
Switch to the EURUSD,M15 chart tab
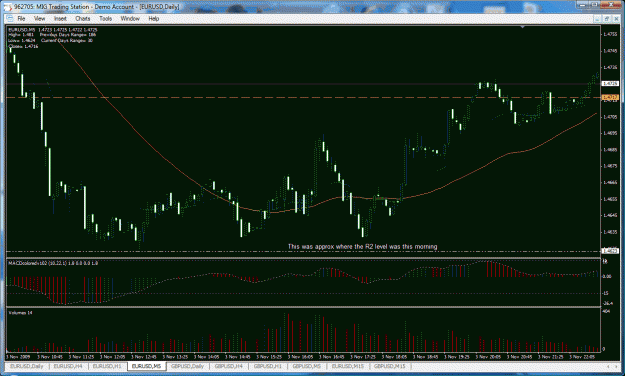click(348, 366)
